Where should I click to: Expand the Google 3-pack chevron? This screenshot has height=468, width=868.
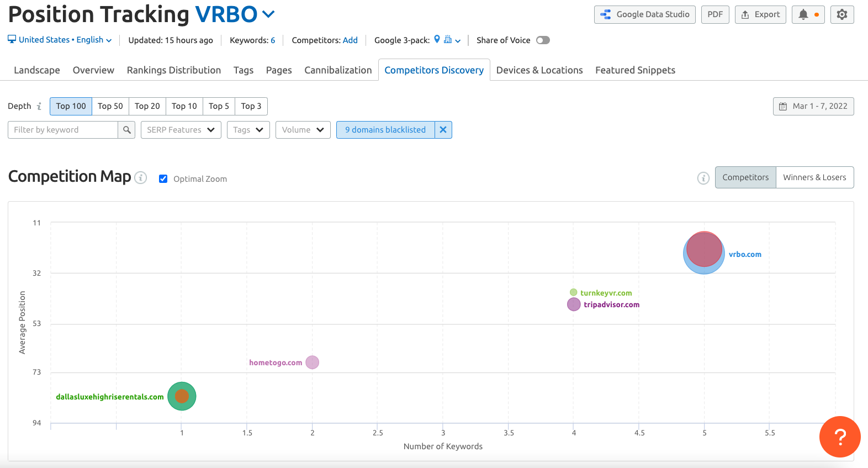[458, 41]
